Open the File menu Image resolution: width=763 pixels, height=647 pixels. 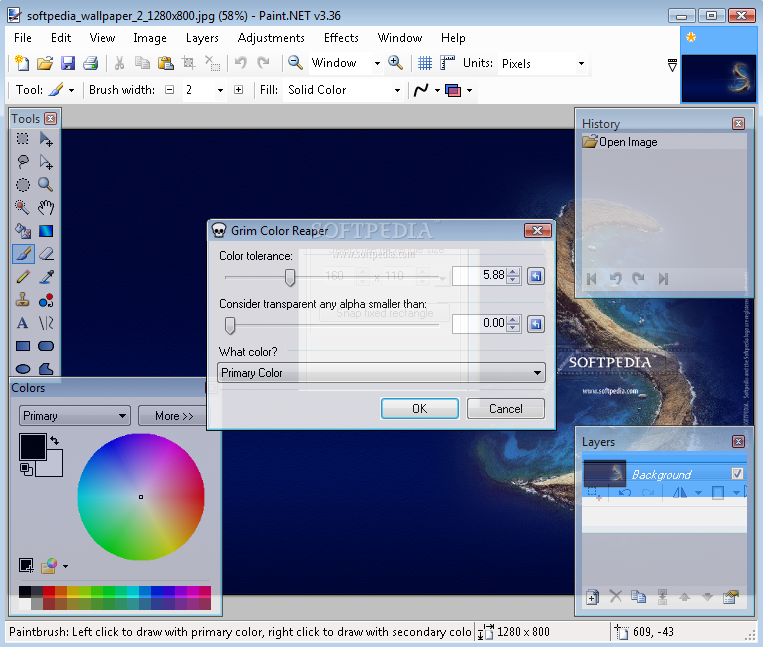23,38
